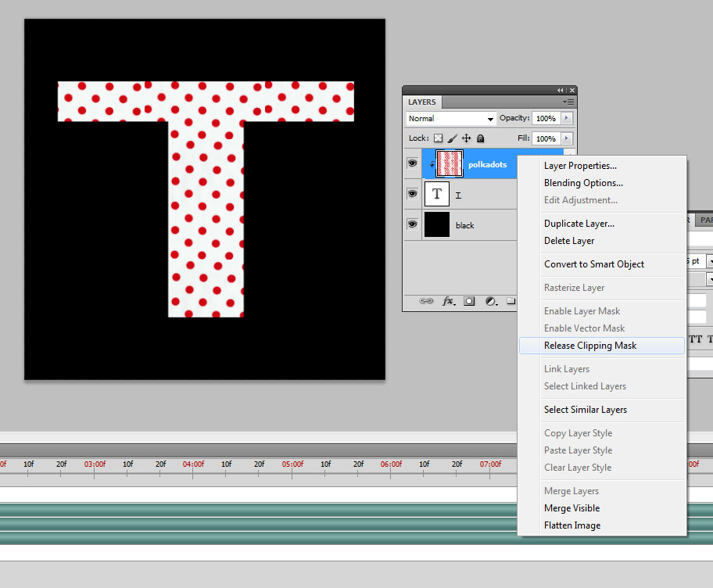
Task: Click the lock image pixels brush icon
Action: 453,138
